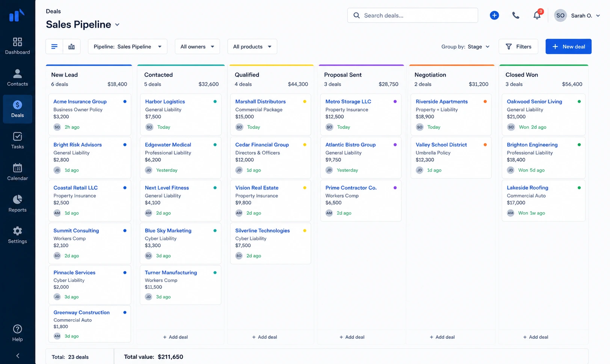
Task: Click teal status dot on Harbor Logistics card
Action: [x=215, y=101]
